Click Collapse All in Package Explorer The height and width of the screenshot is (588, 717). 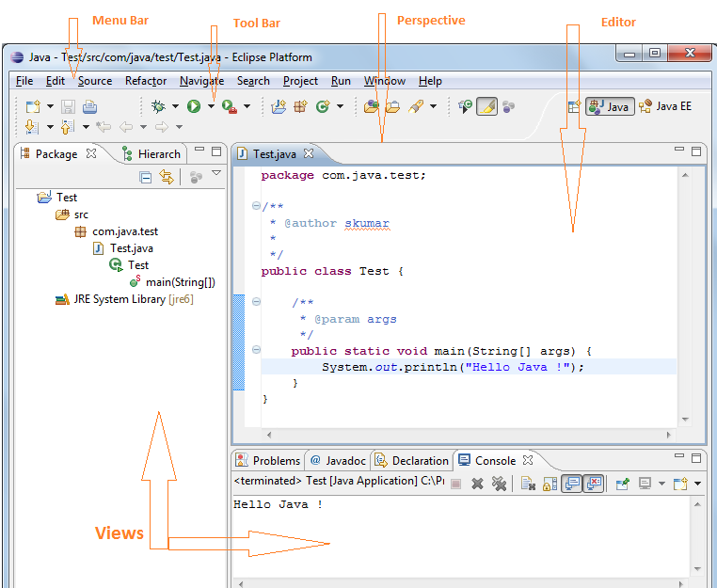[146, 177]
